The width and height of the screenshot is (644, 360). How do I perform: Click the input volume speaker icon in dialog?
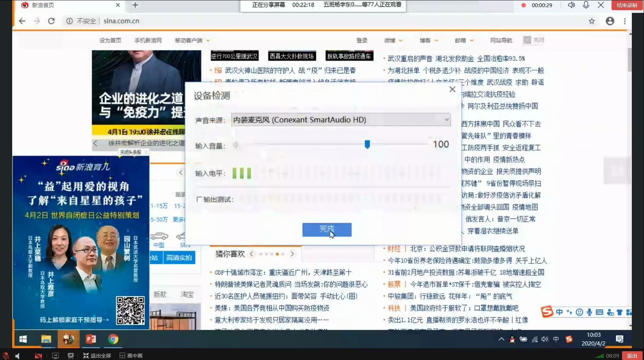click(236, 145)
